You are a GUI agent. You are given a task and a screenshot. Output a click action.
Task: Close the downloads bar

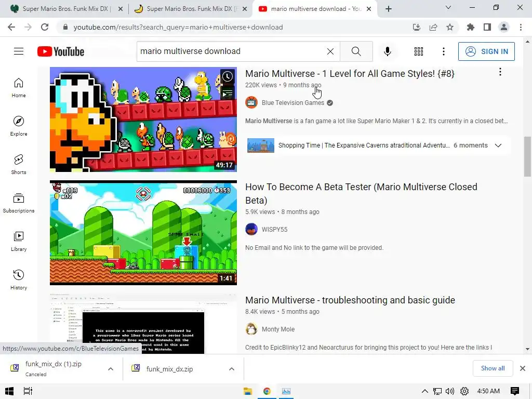pos(523,368)
